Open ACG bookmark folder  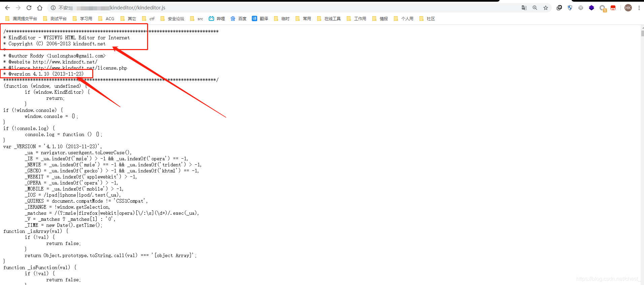106,18
